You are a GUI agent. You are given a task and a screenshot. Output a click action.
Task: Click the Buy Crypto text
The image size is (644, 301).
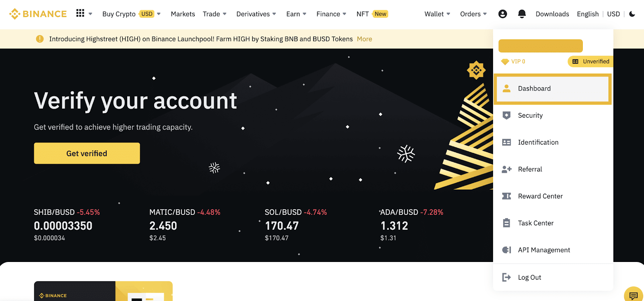(119, 14)
